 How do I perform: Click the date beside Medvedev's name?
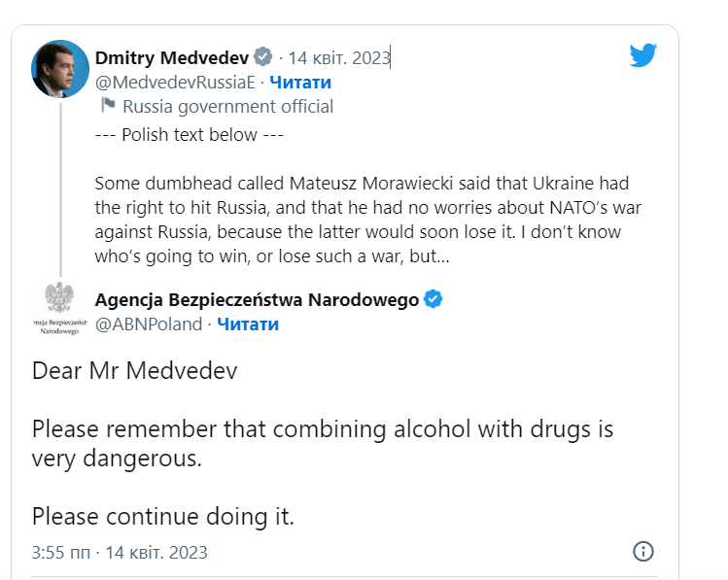click(339, 57)
